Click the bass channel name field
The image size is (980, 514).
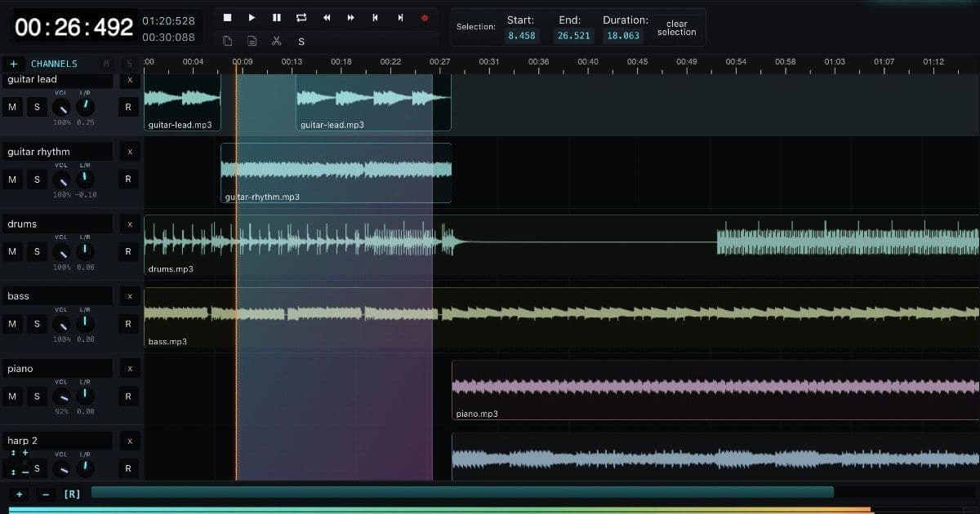click(x=57, y=296)
